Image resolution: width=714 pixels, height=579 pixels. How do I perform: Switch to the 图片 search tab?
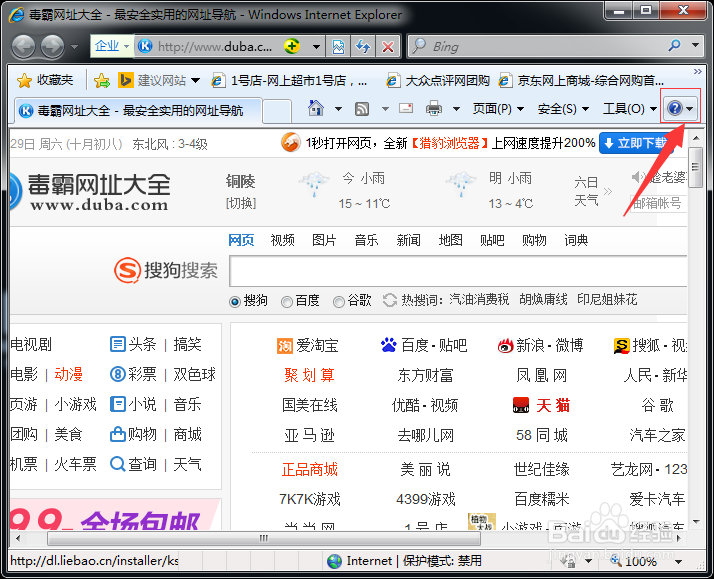click(x=324, y=240)
